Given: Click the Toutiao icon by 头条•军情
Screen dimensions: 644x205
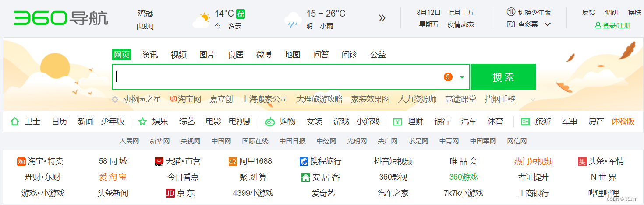Looking at the screenshot, I should 582,162.
